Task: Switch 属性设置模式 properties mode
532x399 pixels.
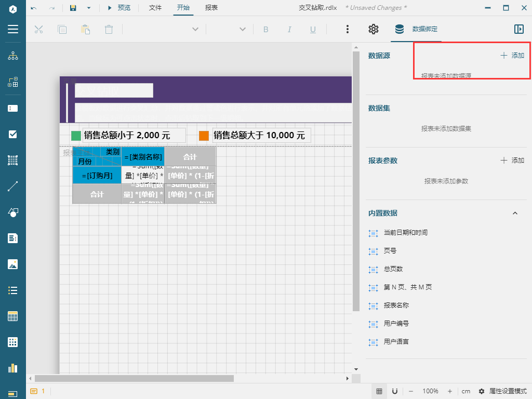Action: (x=503, y=391)
